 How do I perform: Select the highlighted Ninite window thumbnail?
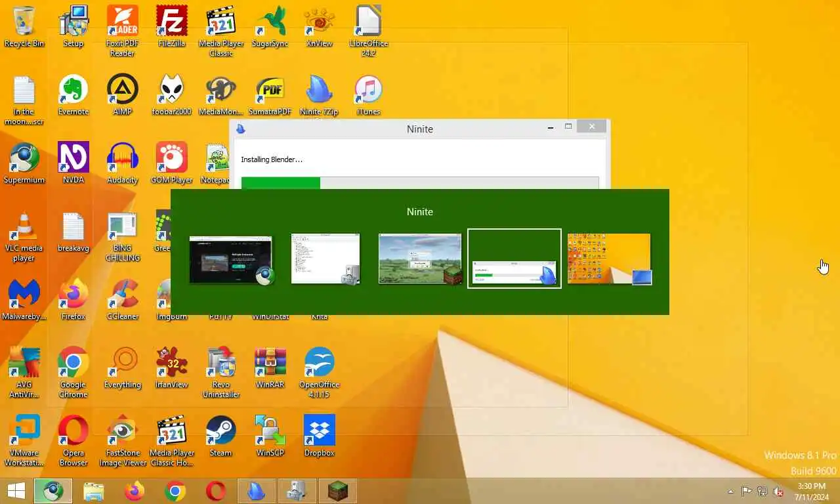coord(514,259)
